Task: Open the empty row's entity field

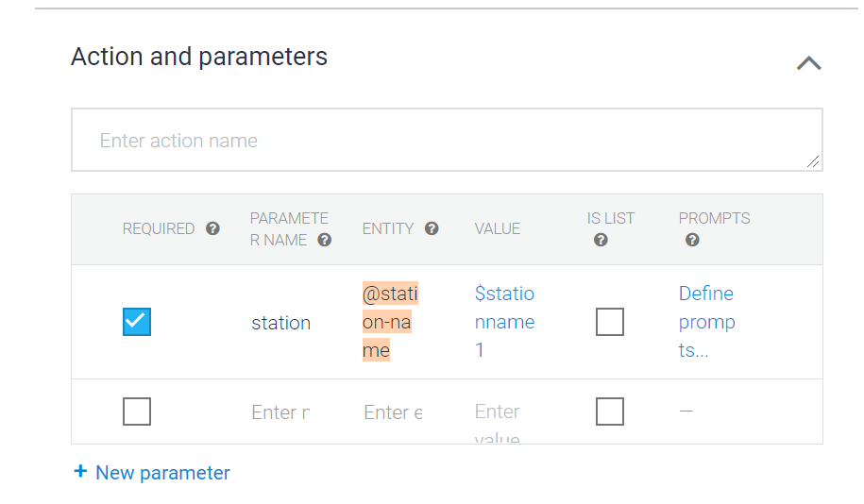Action: click(x=393, y=412)
